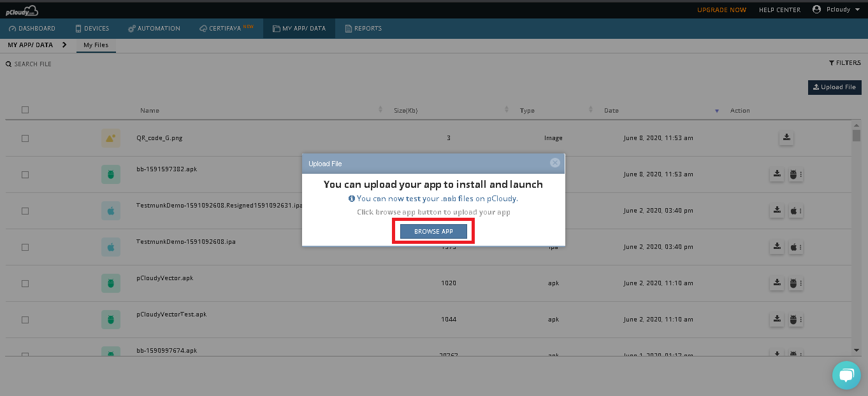Tick the select-all checkbox in the header
The image size is (868, 396).
[25, 110]
